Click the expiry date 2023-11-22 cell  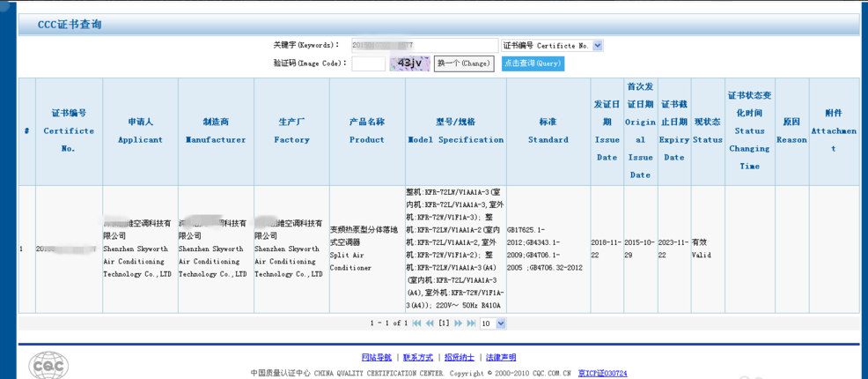(674, 249)
